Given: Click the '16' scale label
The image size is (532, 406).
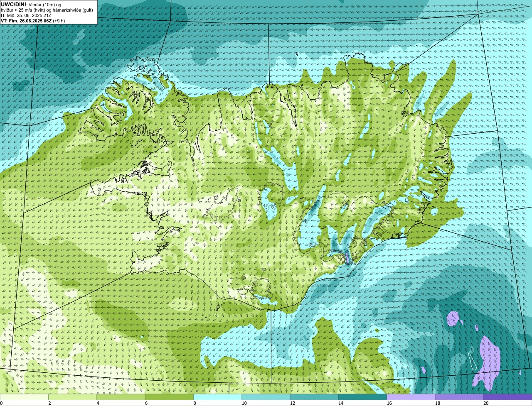Looking at the screenshot, I should click(389, 403).
